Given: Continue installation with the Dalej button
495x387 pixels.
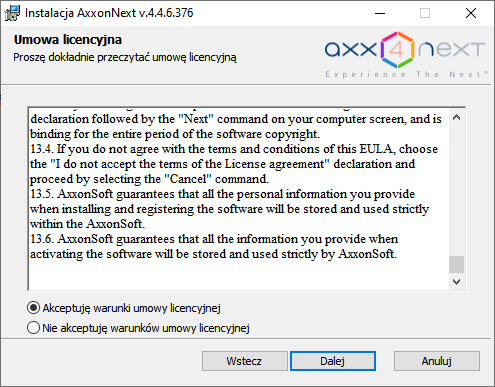Looking at the screenshot, I should coord(333,361).
